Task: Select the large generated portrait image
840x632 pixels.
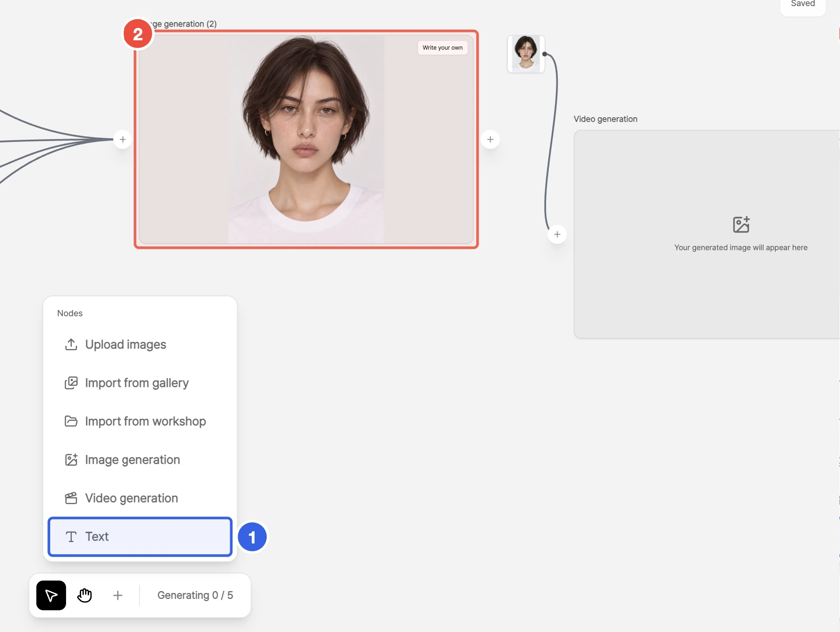Action: (x=306, y=140)
